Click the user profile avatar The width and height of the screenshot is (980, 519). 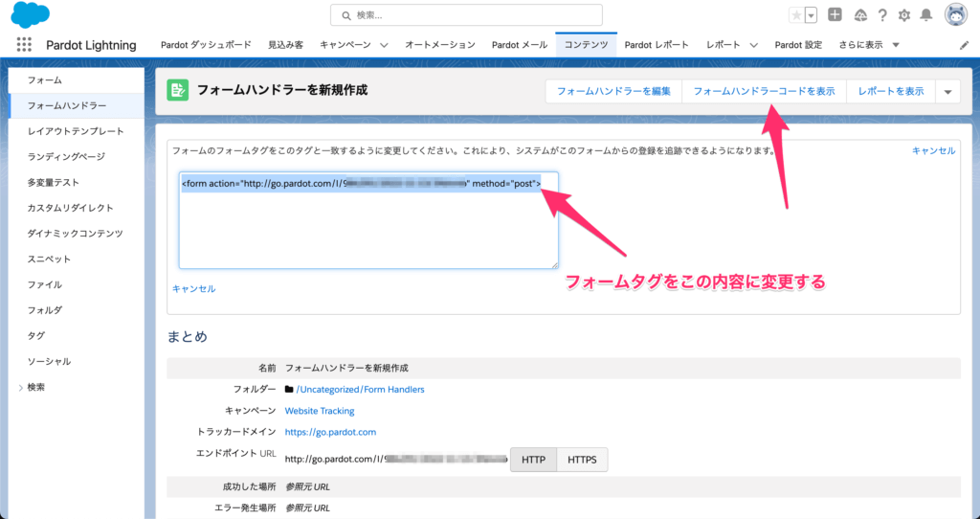point(956,14)
